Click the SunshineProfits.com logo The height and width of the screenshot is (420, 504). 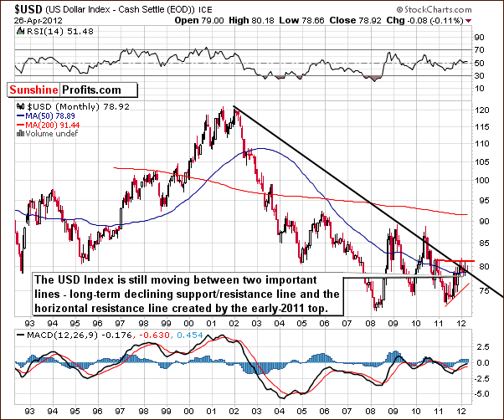(72, 90)
